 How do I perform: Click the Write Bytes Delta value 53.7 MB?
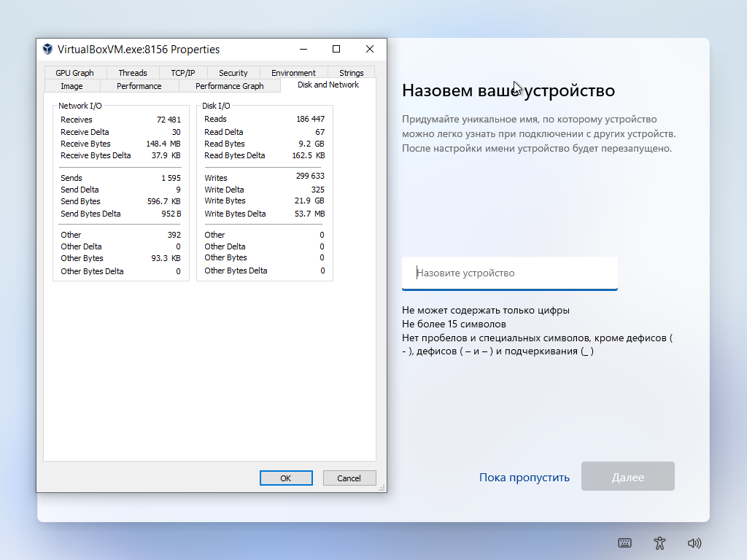pyautogui.click(x=309, y=214)
